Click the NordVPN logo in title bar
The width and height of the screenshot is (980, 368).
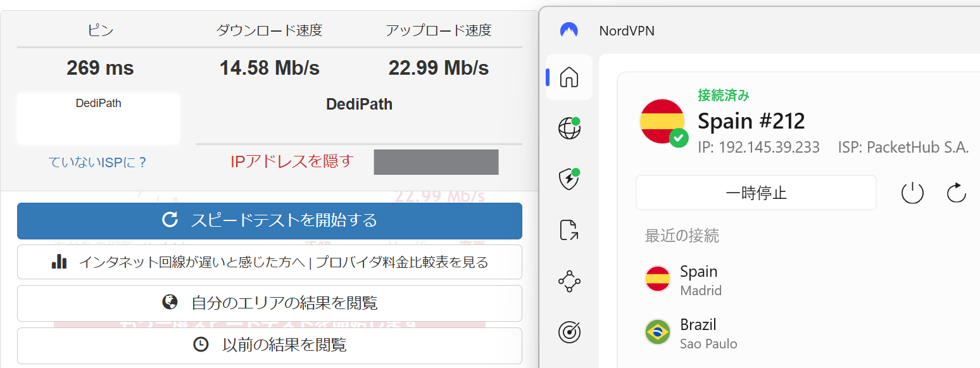point(569,30)
